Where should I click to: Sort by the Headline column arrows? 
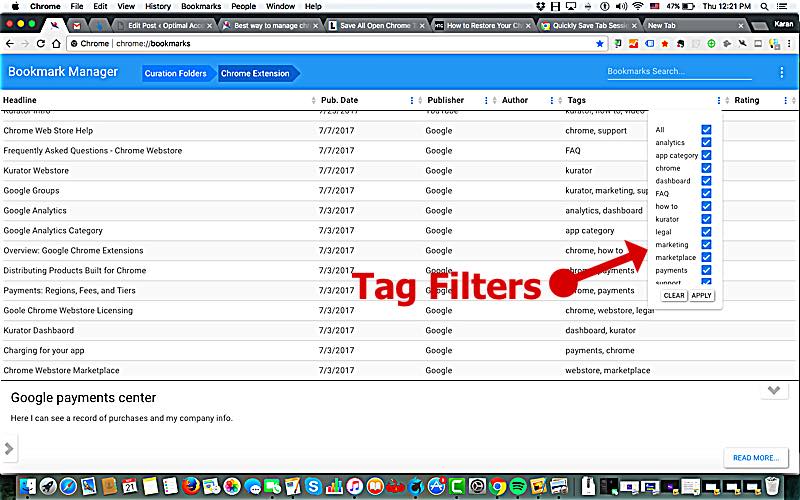[x=313, y=101]
